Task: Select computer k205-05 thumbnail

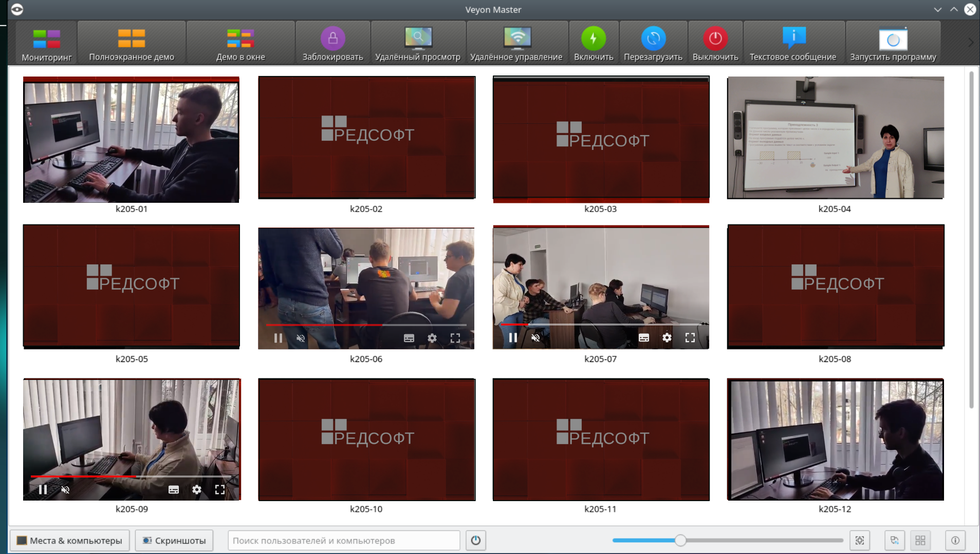Action: tap(131, 286)
